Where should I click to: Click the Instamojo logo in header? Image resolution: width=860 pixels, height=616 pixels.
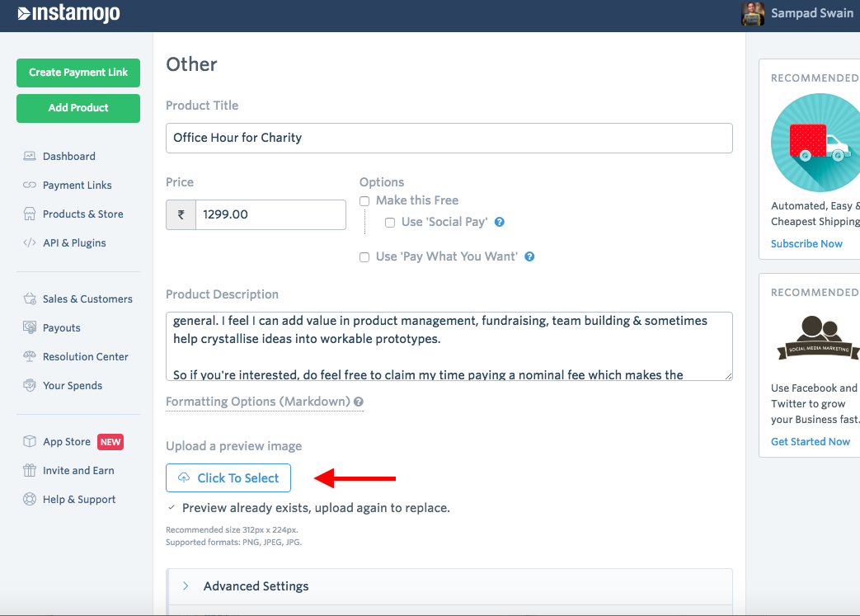(x=68, y=14)
